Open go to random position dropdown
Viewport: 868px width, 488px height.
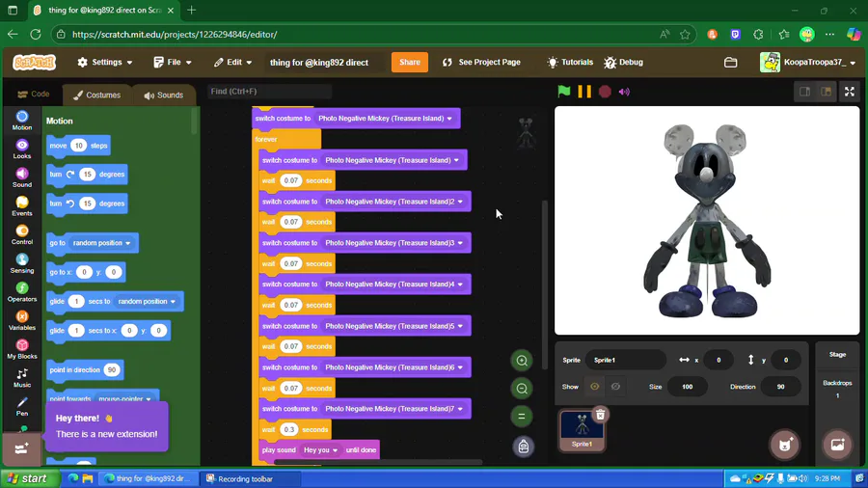tap(102, 243)
